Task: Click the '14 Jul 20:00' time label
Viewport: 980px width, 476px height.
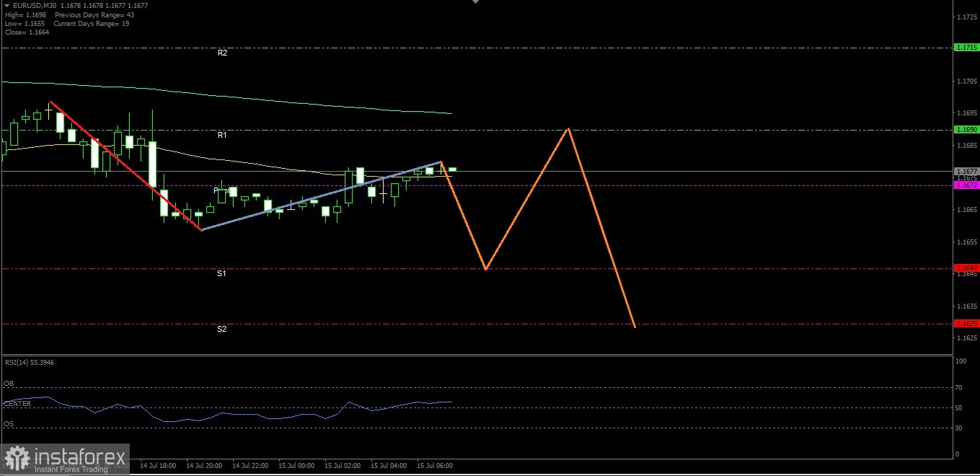Action: (203, 466)
